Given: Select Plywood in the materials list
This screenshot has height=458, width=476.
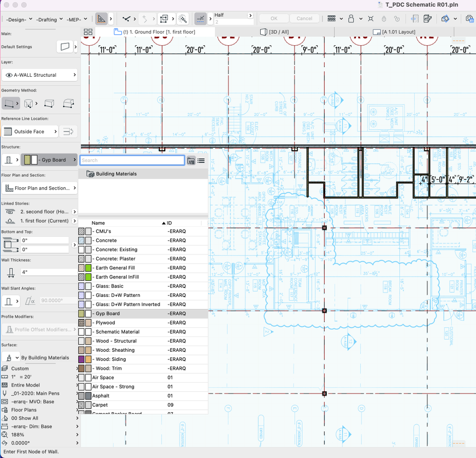Looking at the screenshot, I should (x=105, y=323).
